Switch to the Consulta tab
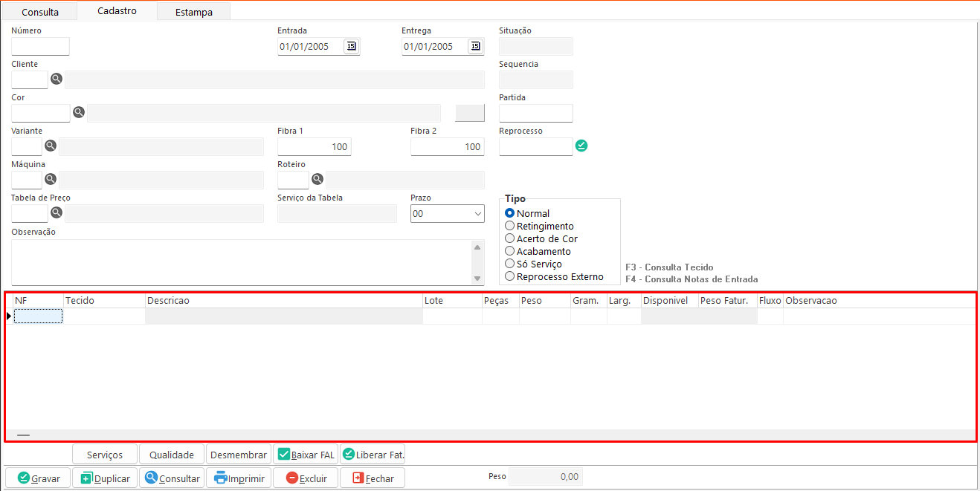980x491 pixels. pos(40,12)
